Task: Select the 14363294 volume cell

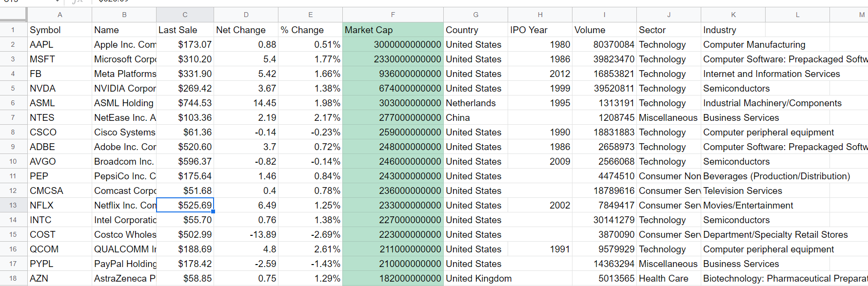Action: pos(605,264)
